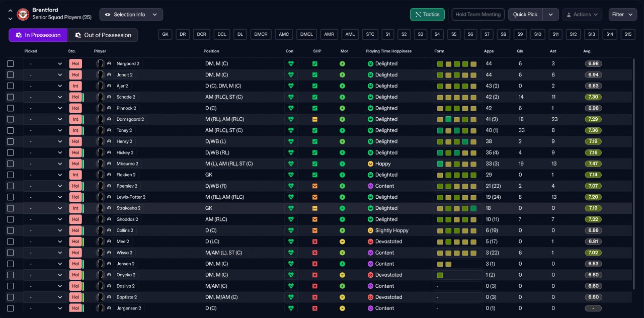Image resolution: width=644 pixels, height=318 pixels.
Task: Click Toney's green match sharpness icon
Action: coord(315,130)
